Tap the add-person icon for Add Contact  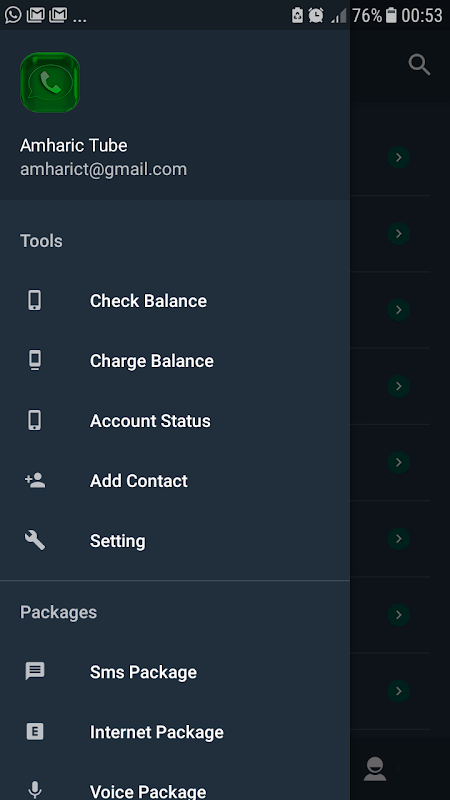[35, 480]
